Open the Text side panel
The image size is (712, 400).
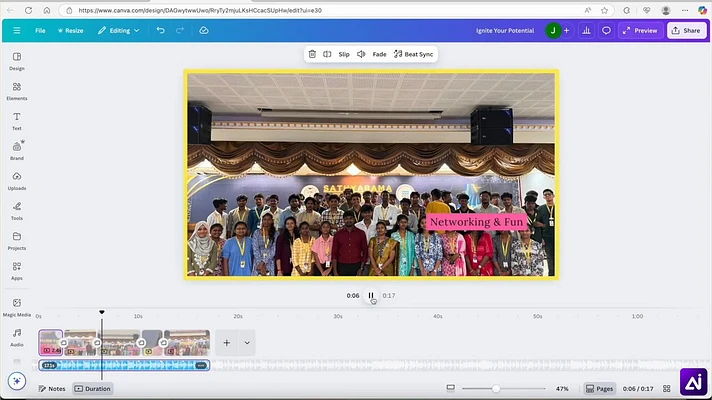click(17, 121)
